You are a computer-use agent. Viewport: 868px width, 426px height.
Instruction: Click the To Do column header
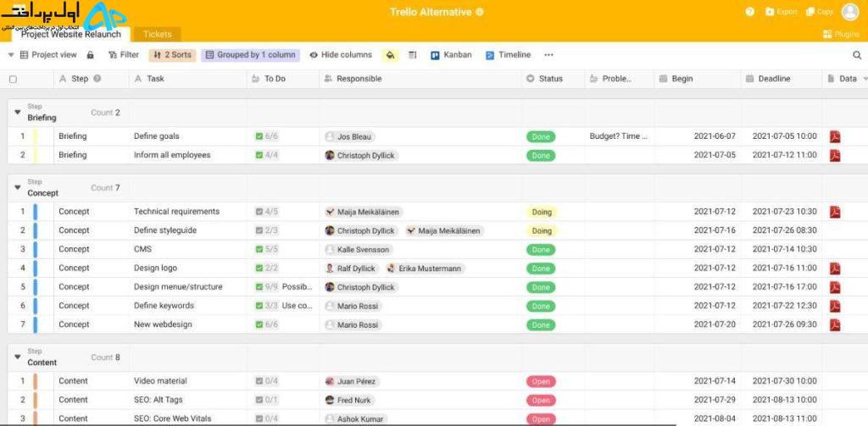(283, 79)
